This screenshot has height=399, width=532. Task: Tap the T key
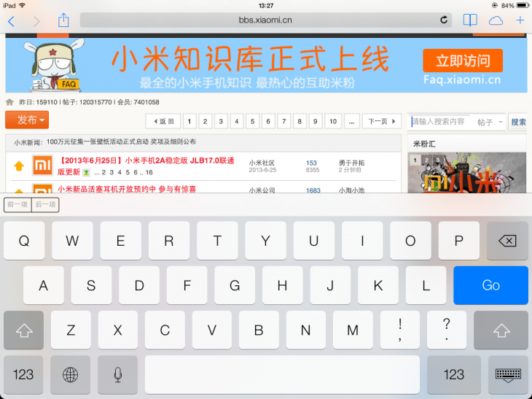(x=217, y=241)
